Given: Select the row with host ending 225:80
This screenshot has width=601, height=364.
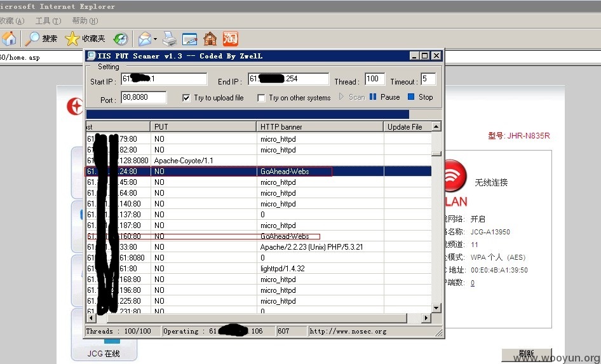Looking at the screenshot, I should click(x=259, y=300).
